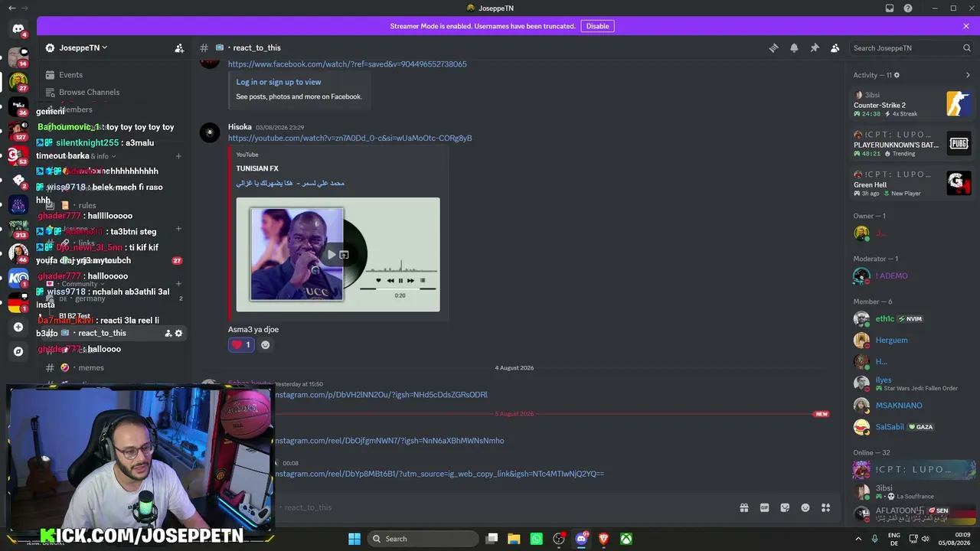Open the German flag server

pyautogui.click(x=18, y=303)
